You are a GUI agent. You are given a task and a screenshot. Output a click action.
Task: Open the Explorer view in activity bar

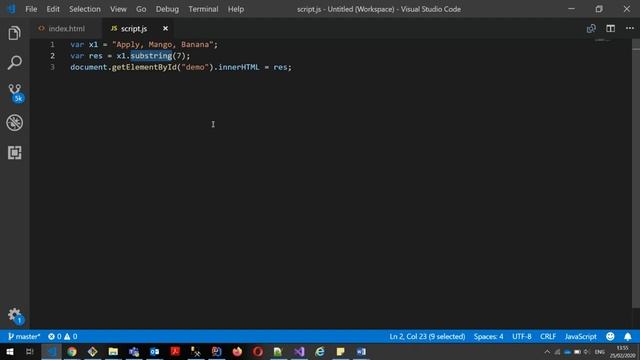click(15, 33)
